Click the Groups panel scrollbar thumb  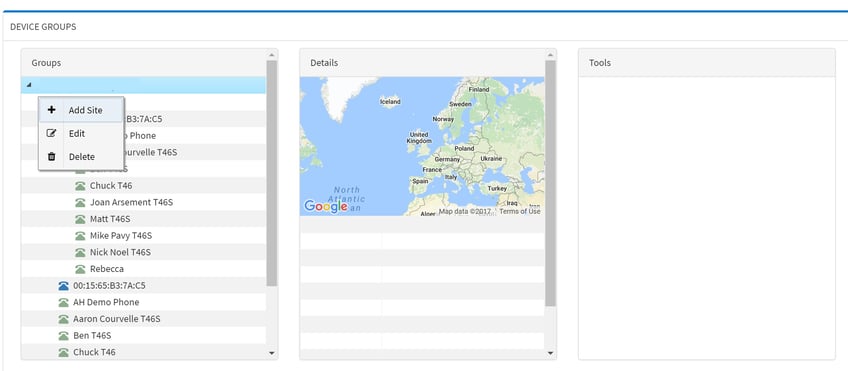(x=271, y=173)
